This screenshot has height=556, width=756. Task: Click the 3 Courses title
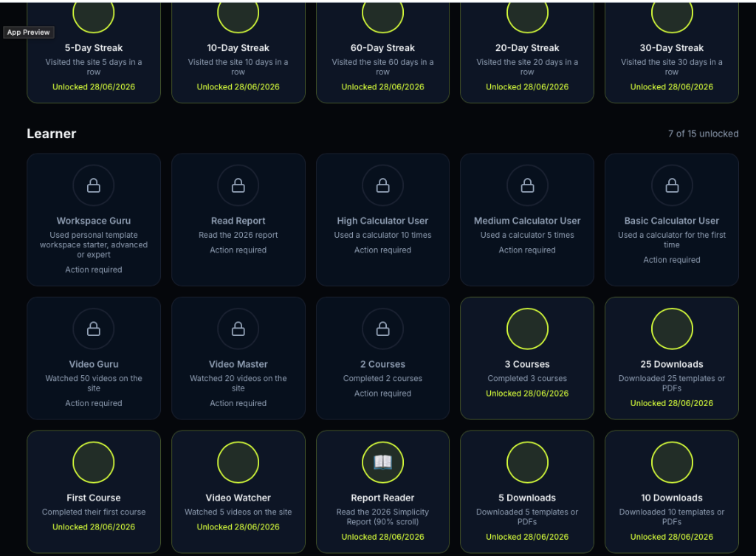tap(527, 364)
